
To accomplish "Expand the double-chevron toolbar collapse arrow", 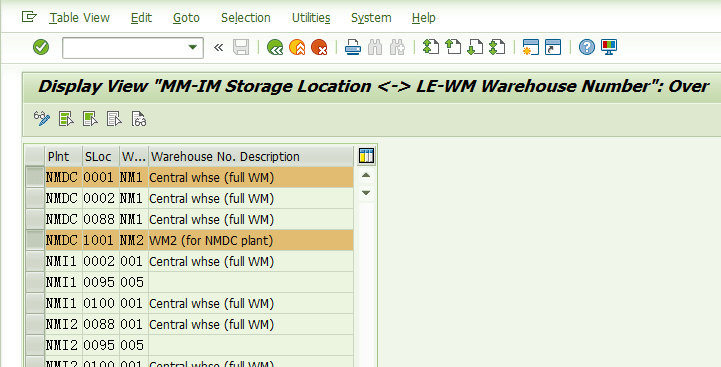I will pos(218,47).
